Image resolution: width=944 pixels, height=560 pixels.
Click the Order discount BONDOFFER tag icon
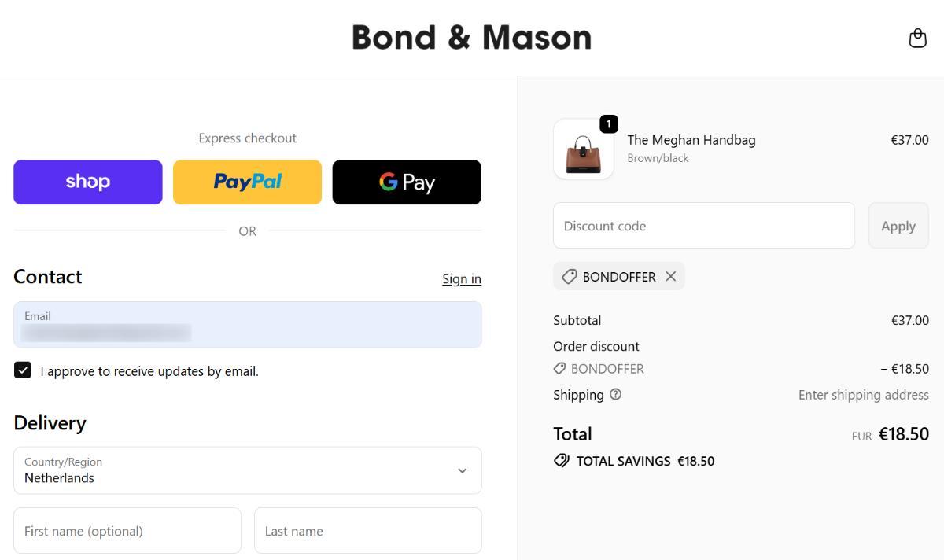click(x=559, y=369)
